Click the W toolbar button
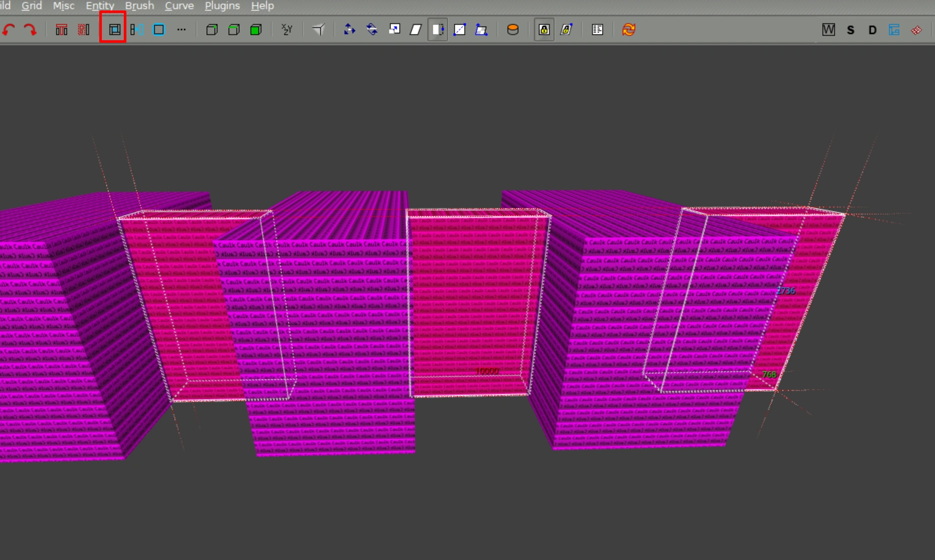This screenshot has height=560, width=935. point(828,30)
